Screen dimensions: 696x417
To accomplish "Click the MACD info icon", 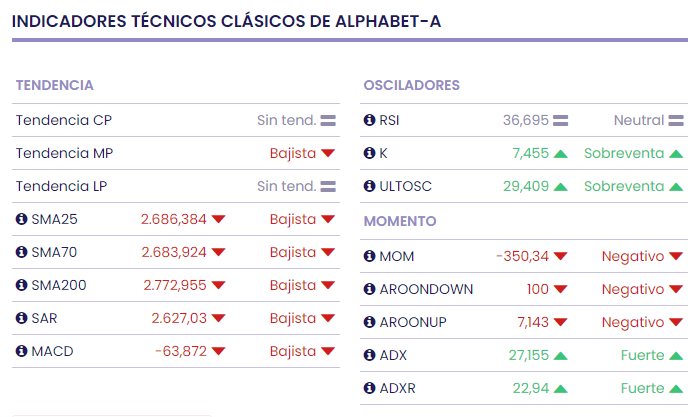I will click(22, 351).
